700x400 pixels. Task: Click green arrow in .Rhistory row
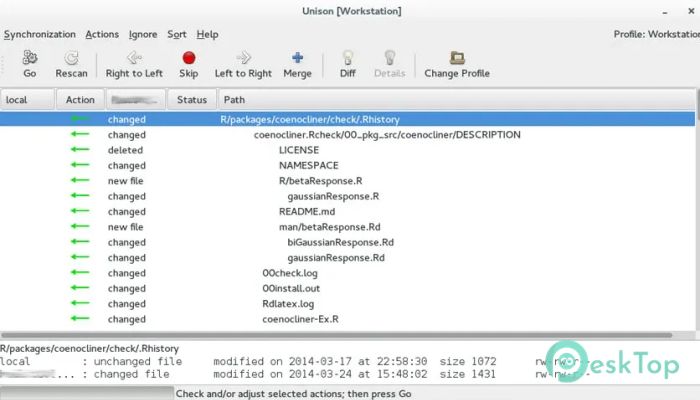80,118
